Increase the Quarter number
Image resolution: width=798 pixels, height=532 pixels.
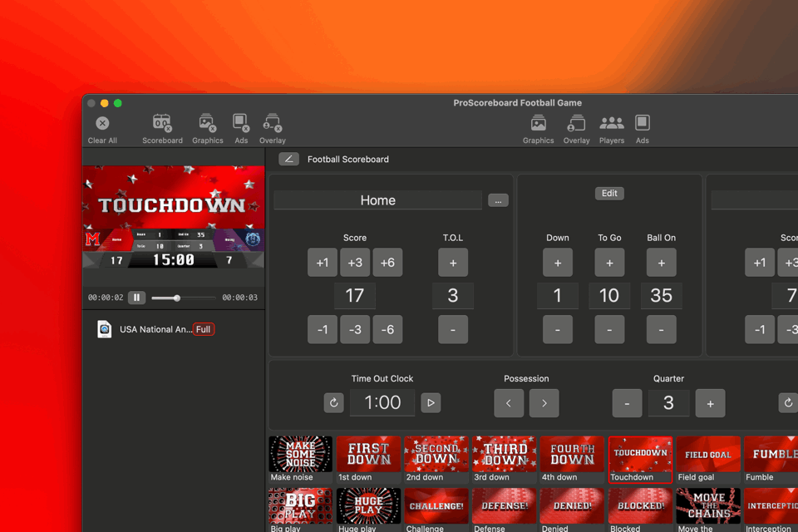pos(710,403)
